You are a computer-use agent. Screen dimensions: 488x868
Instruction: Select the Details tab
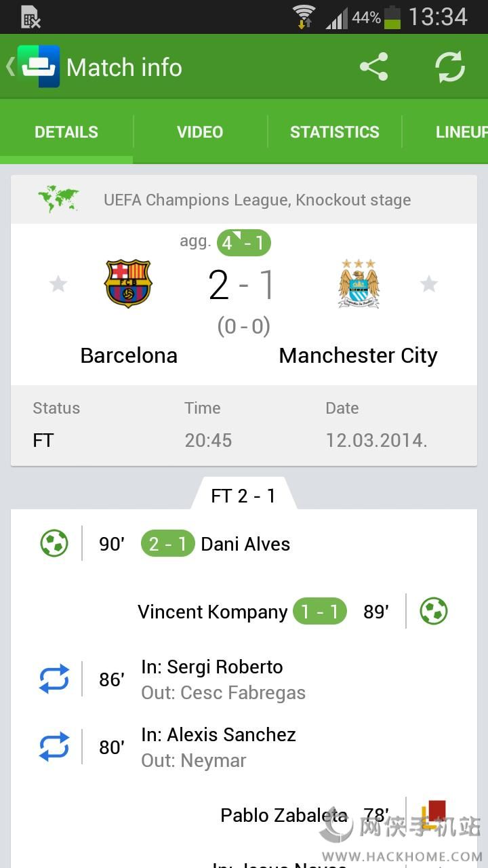[x=66, y=132]
